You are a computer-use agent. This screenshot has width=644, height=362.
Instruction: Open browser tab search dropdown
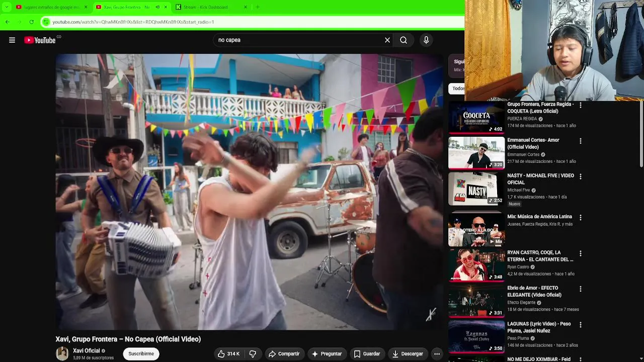[7, 7]
